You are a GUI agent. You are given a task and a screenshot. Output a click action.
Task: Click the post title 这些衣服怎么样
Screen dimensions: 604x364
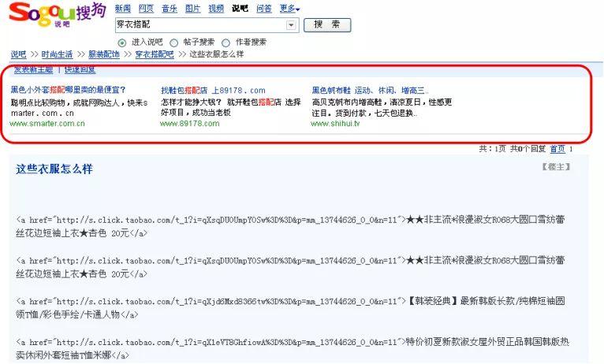pyautogui.click(x=54, y=169)
